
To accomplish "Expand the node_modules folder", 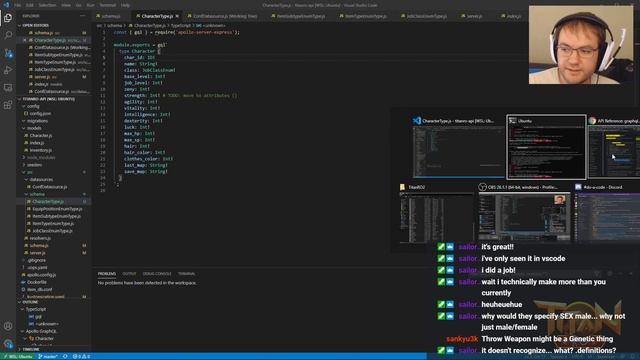I will coord(54,158).
